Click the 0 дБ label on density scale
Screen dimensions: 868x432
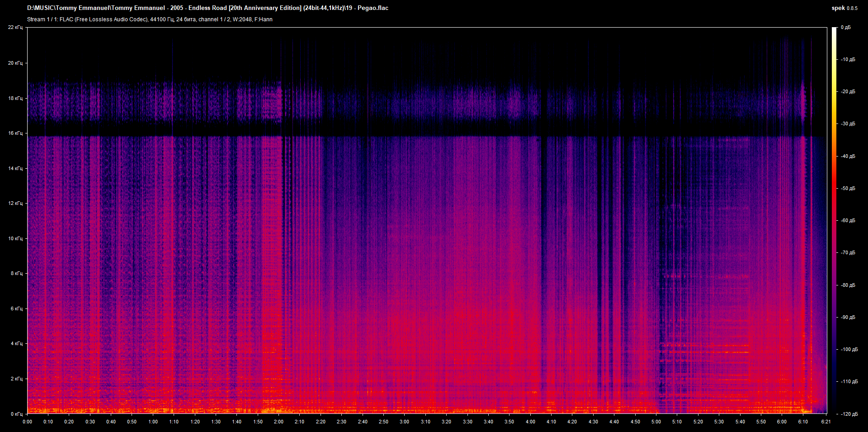845,28
